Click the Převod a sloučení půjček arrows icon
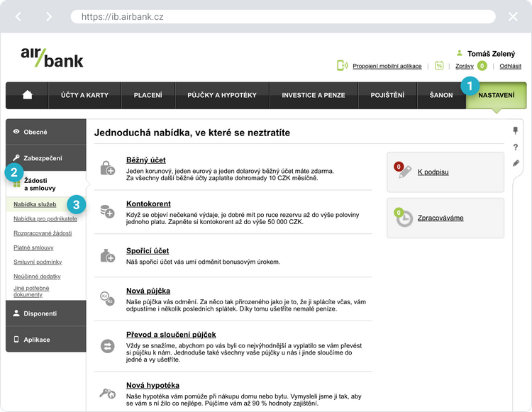 pos(107,345)
